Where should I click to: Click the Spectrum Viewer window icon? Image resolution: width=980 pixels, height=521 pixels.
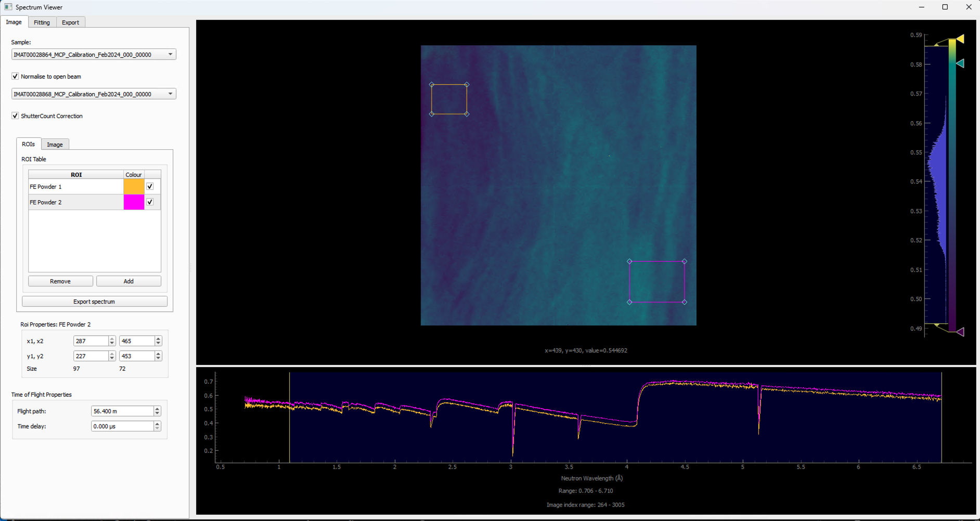(x=8, y=7)
